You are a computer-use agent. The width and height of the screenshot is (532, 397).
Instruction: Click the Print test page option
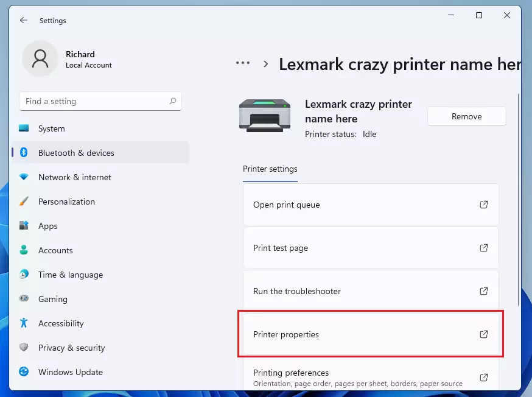371,248
